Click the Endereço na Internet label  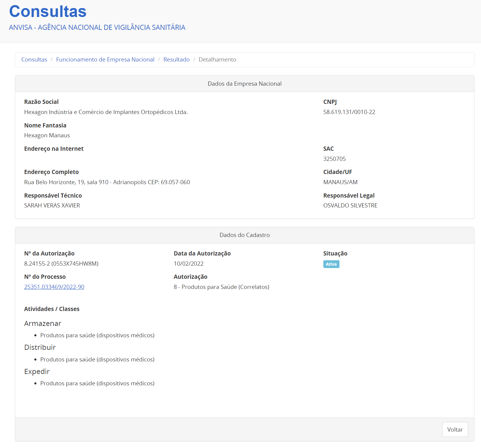pyautogui.click(x=54, y=149)
